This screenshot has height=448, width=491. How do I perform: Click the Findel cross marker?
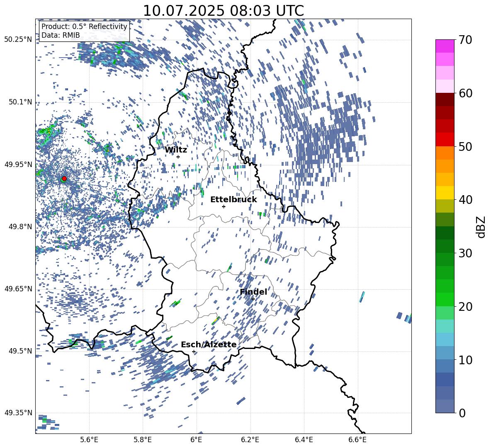coord(253,299)
